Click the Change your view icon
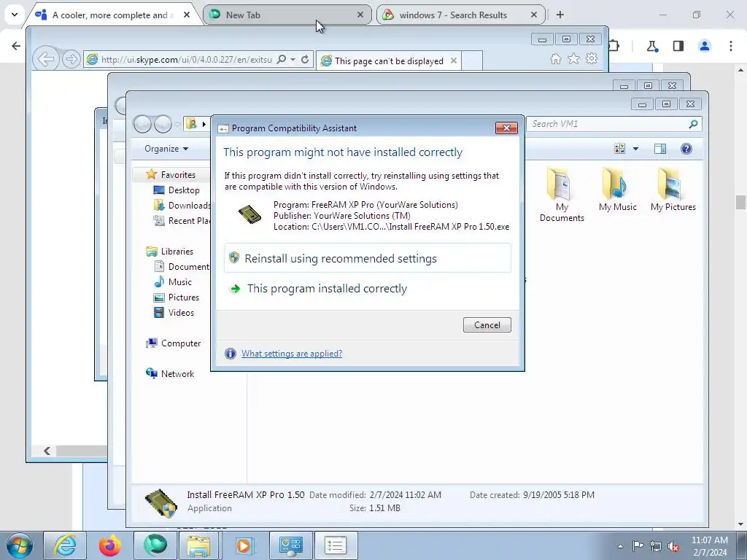This screenshot has width=747, height=560. tap(620, 149)
